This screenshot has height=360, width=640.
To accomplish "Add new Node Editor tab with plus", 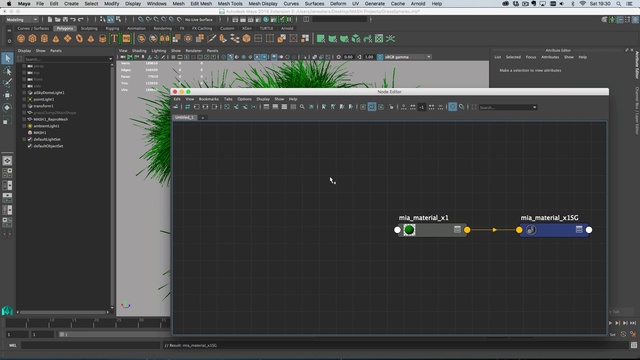I will [202, 118].
